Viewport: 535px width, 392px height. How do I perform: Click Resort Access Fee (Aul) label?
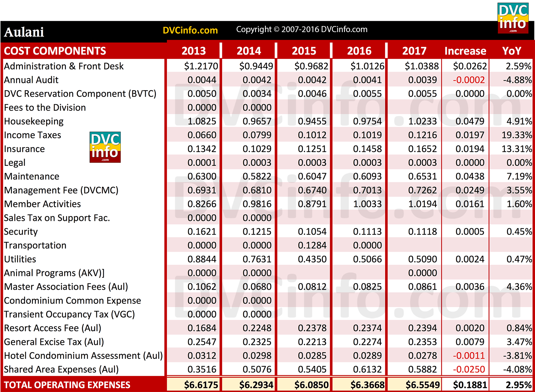tap(52, 328)
